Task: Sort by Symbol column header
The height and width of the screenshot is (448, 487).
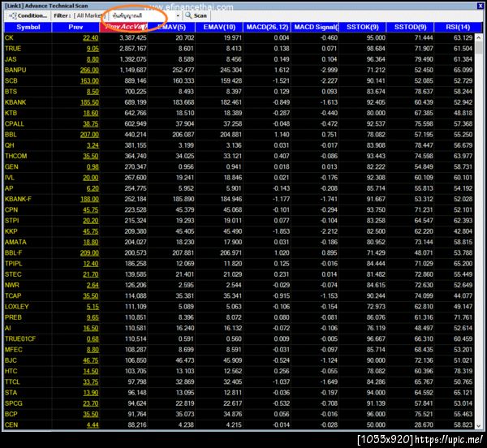Action: tap(28, 27)
